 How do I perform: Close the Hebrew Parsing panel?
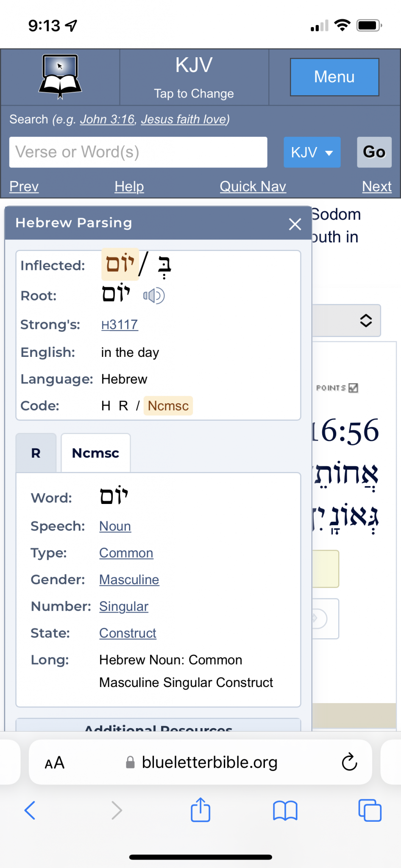(x=295, y=224)
